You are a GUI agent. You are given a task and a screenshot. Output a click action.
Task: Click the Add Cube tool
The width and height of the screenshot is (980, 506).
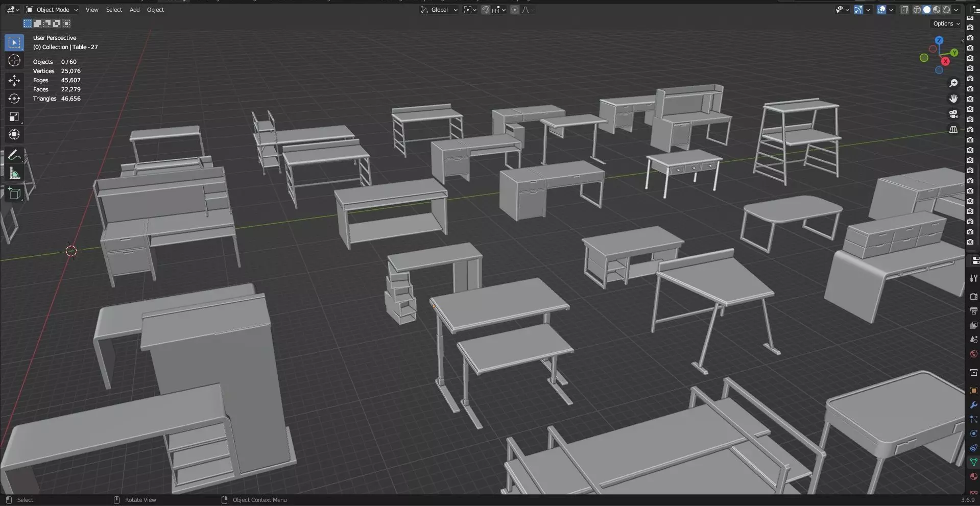(14, 193)
